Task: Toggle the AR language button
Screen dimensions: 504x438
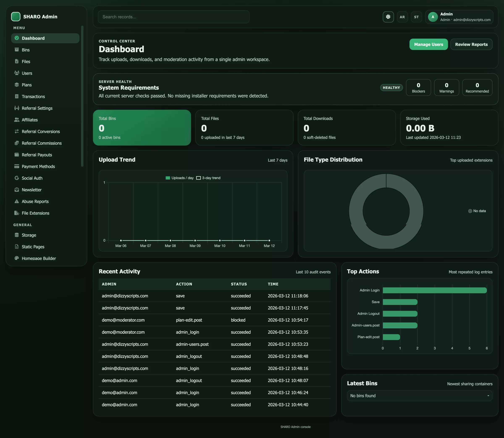Action: click(x=402, y=17)
